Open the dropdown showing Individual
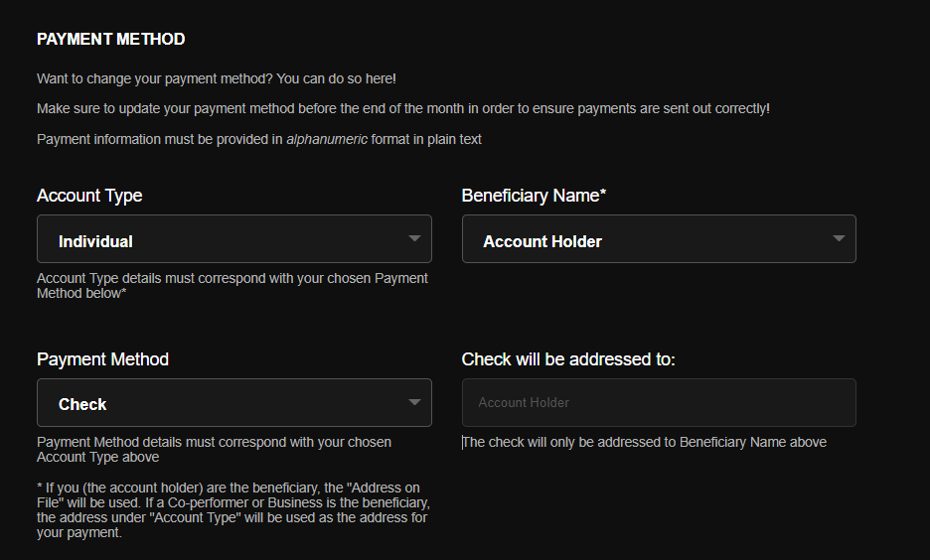The width and height of the screenshot is (930, 560). pyautogui.click(x=234, y=239)
